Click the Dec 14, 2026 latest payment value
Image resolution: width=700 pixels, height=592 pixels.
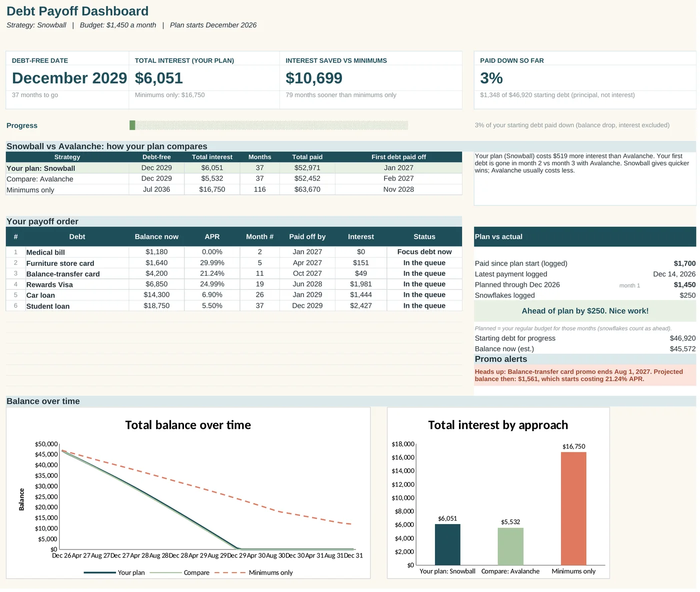point(674,274)
